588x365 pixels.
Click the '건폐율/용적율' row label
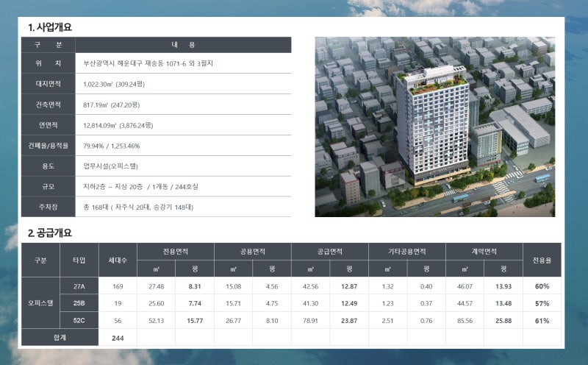coord(49,146)
